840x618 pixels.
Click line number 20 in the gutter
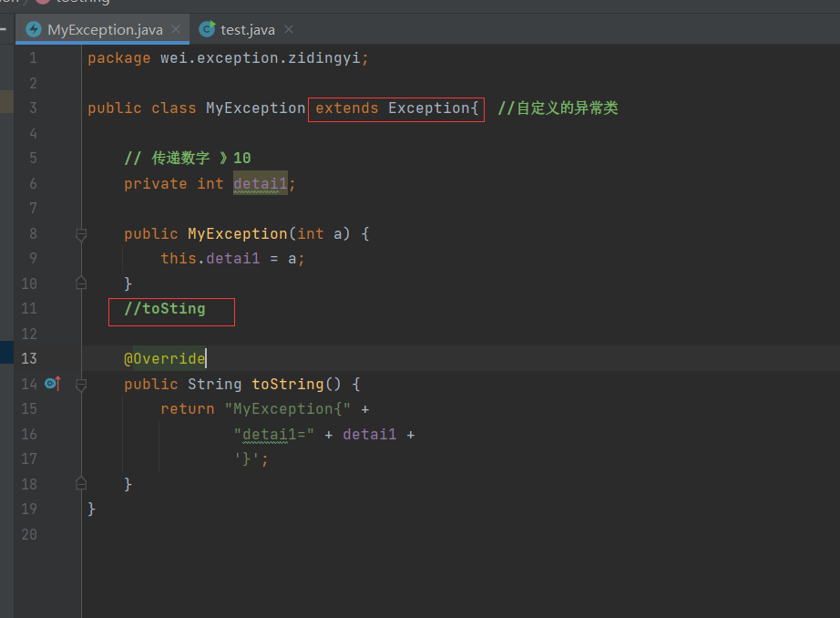[29, 534]
